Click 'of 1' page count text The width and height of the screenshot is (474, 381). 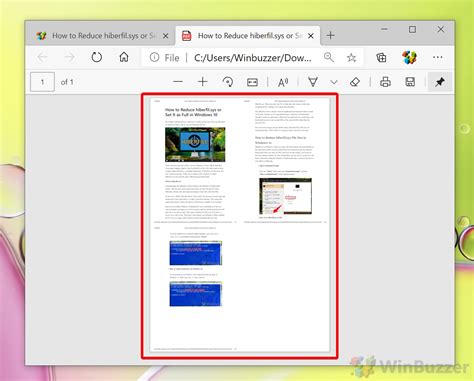click(67, 82)
